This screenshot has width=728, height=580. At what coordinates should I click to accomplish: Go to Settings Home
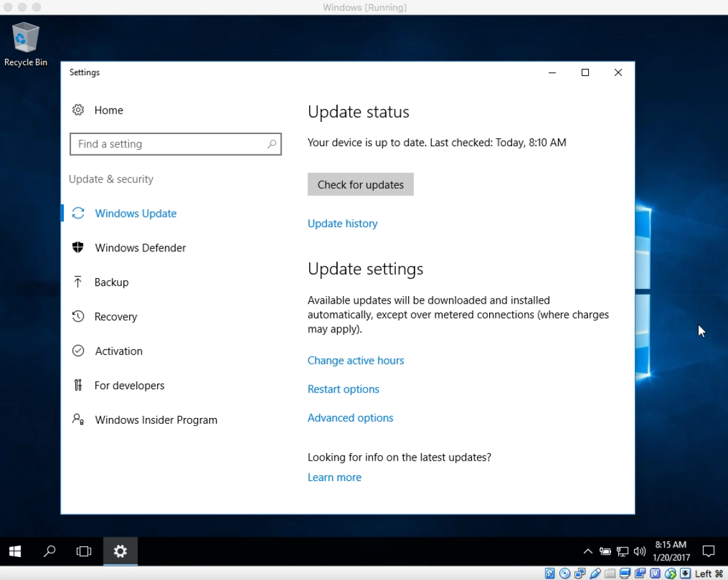click(98, 110)
